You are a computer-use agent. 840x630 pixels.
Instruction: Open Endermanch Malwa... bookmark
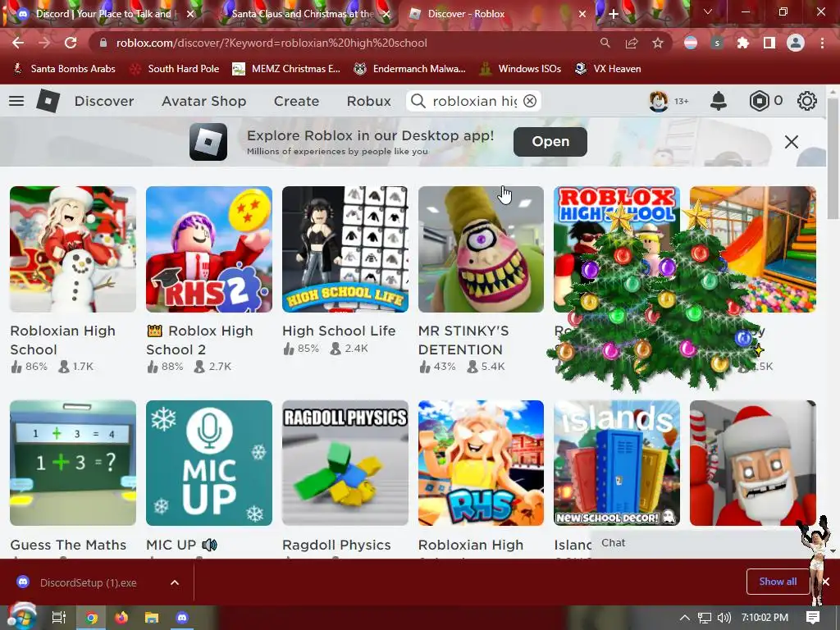(x=409, y=69)
